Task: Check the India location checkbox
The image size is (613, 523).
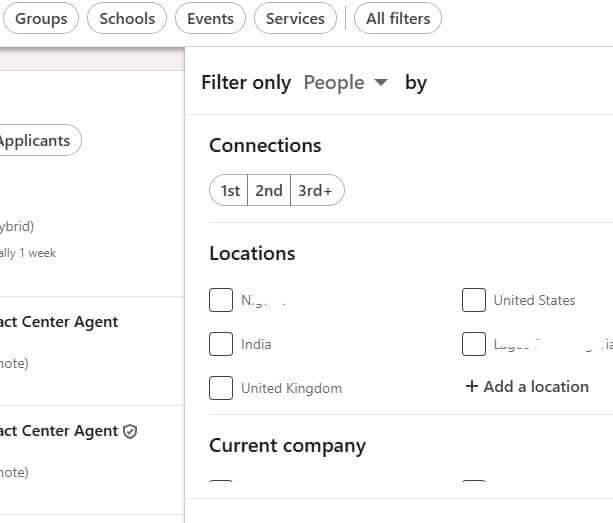Action: [221, 344]
